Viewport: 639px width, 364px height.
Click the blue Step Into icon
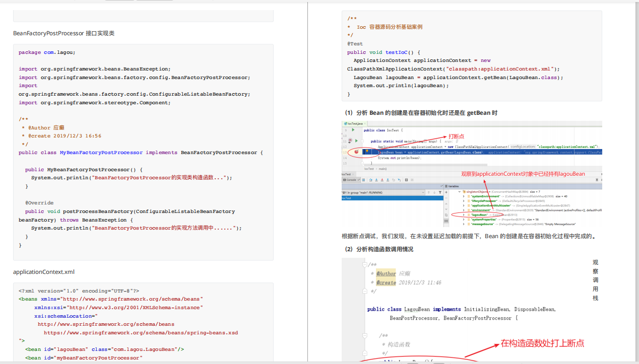pos(376,180)
